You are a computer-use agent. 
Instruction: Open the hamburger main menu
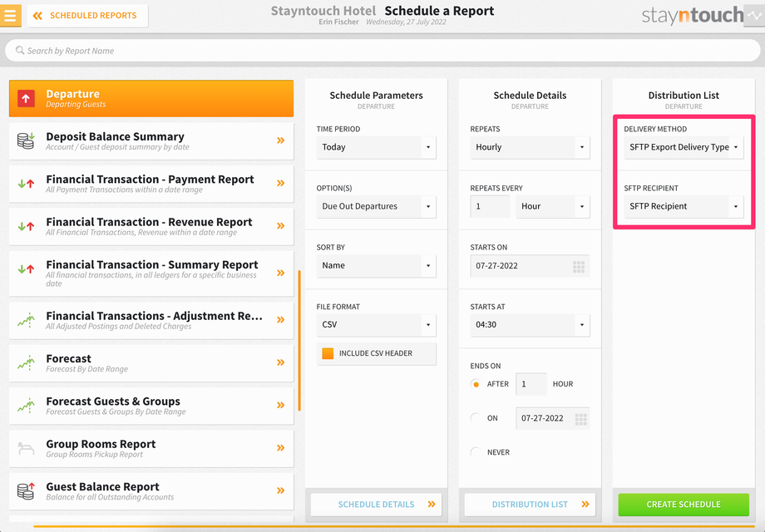pos(10,15)
